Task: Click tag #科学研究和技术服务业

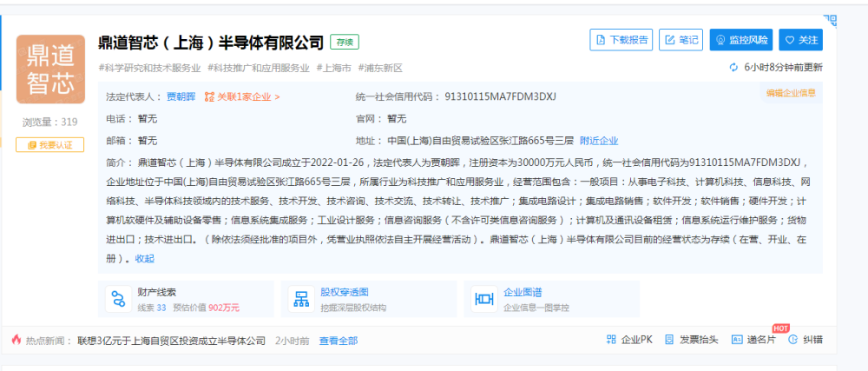Action: tap(149, 68)
